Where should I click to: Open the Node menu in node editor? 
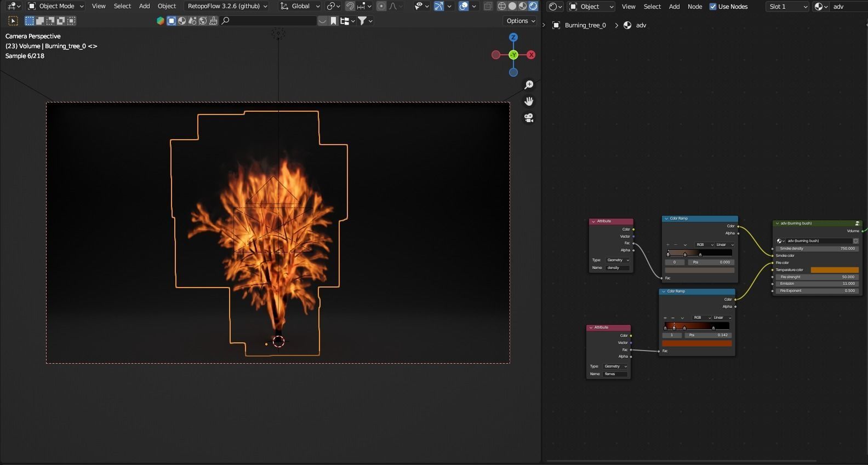695,7
